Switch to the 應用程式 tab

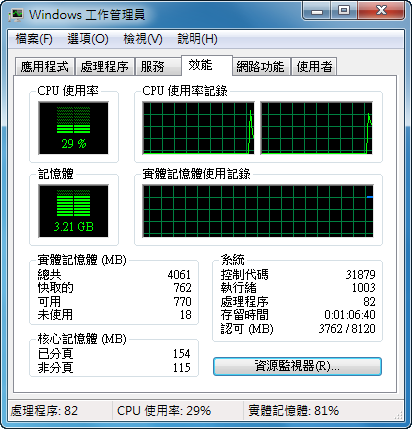pos(45,67)
